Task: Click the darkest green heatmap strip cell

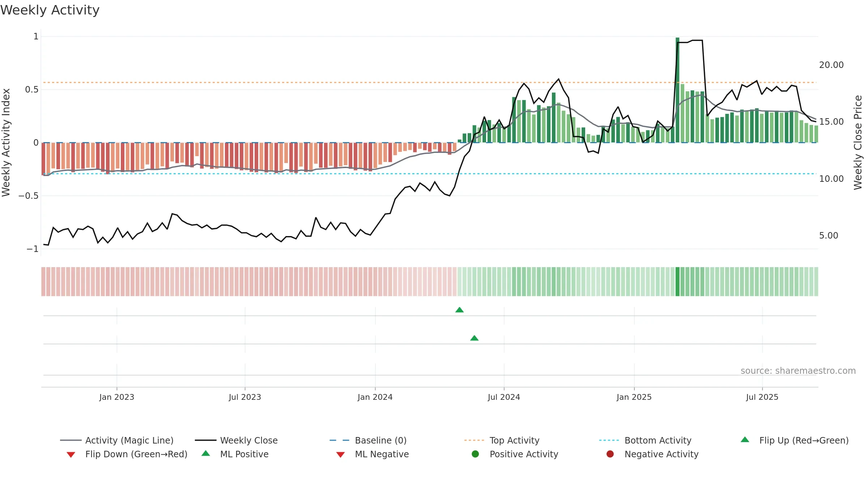Action: coord(677,282)
